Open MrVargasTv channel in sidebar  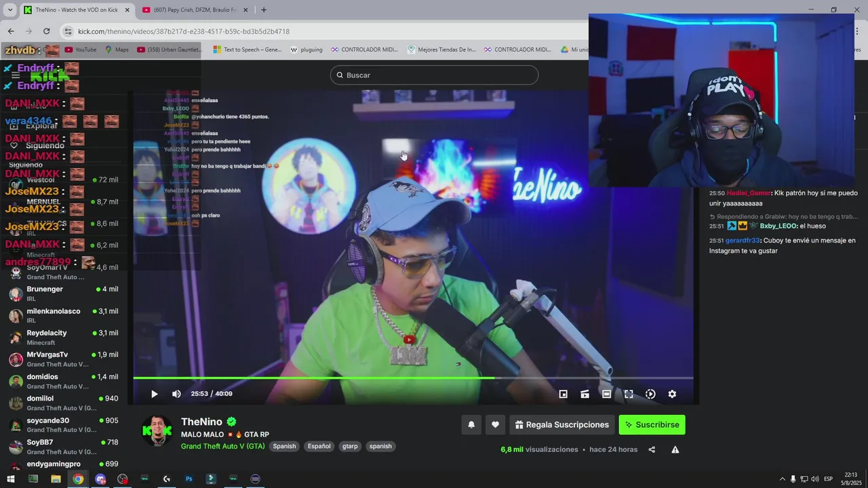pyautogui.click(x=64, y=359)
